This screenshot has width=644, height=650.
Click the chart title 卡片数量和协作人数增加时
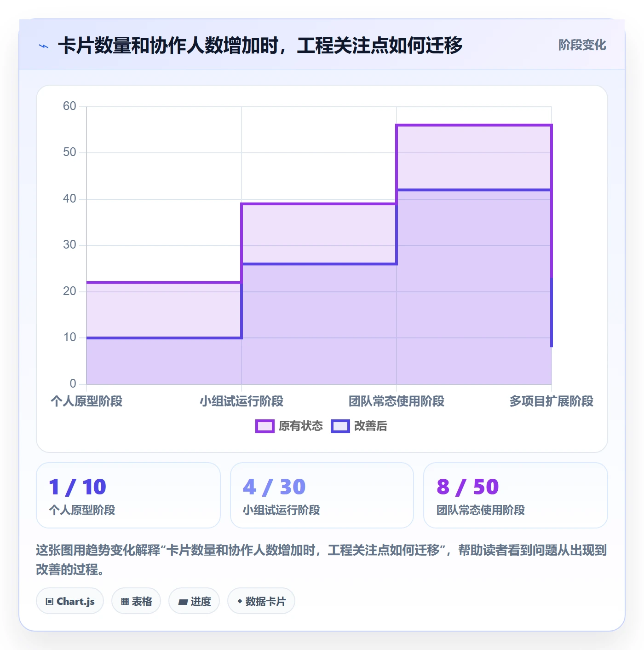pos(260,46)
